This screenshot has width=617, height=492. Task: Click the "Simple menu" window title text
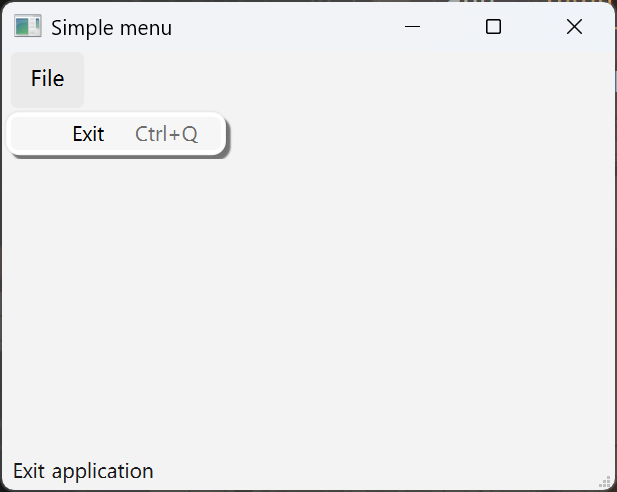(x=111, y=28)
